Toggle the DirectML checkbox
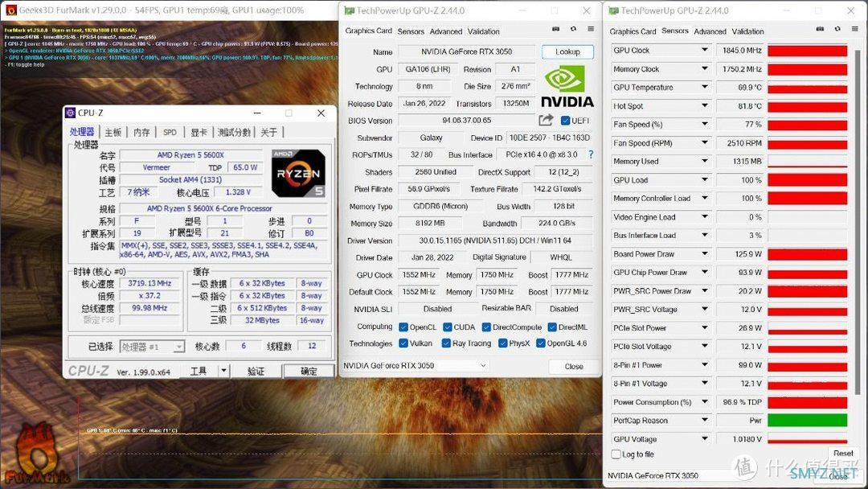The image size is (868, 489). click(552, 327)
